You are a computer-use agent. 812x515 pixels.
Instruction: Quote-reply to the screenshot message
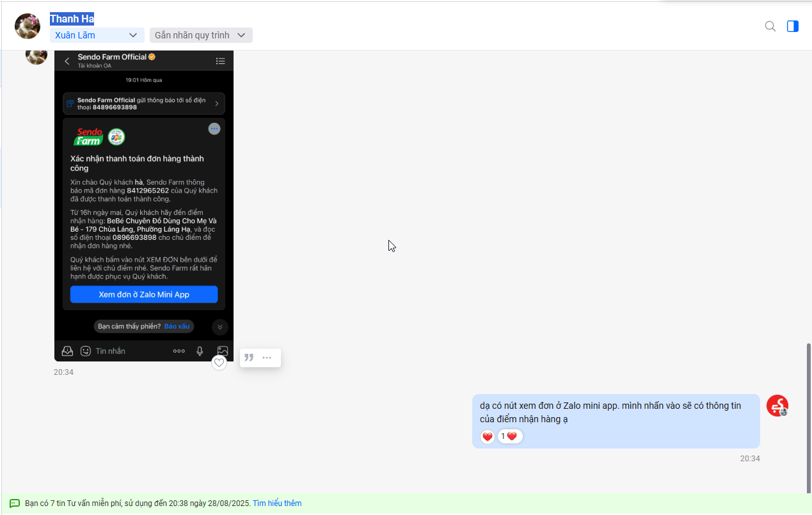click(x=250, y=358)
